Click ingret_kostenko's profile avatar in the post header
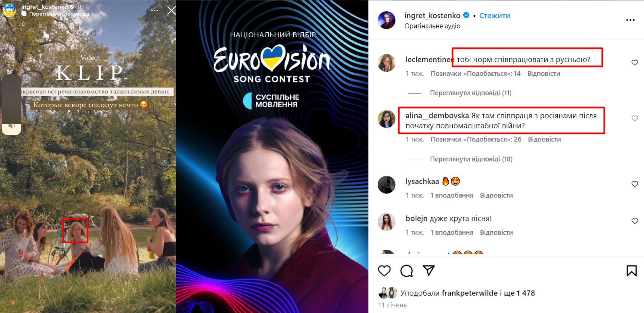 point(386,20)
